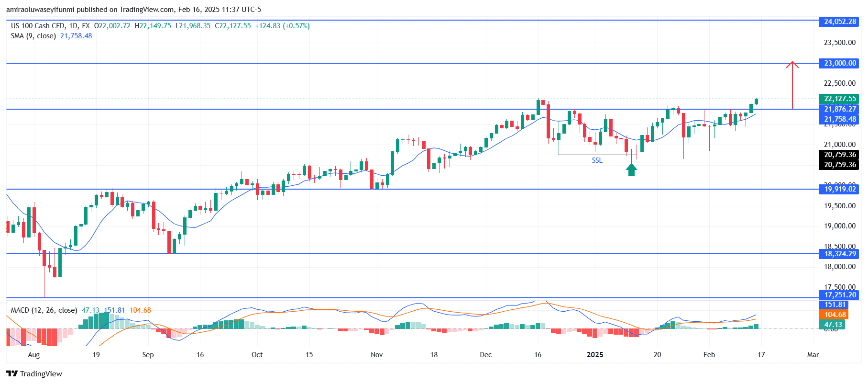Click the TradingView logo at bottom left

[34, 373]
